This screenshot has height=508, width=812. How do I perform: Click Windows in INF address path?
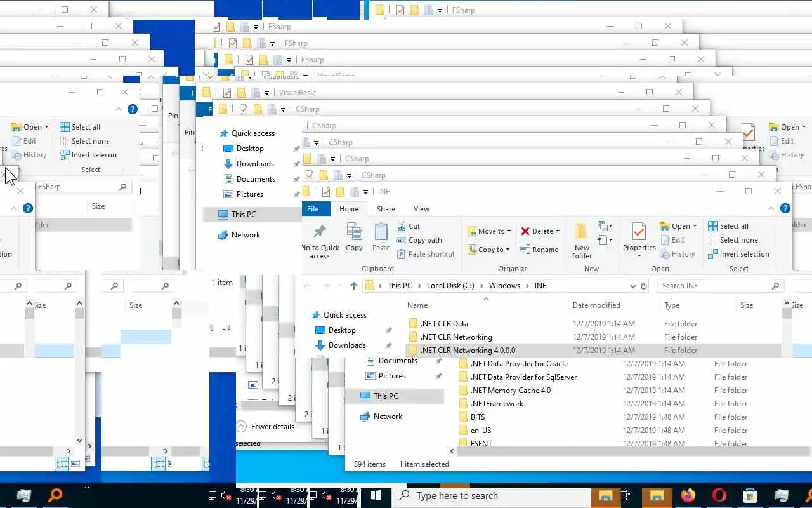pyautogui.click(x=504, y=286)
